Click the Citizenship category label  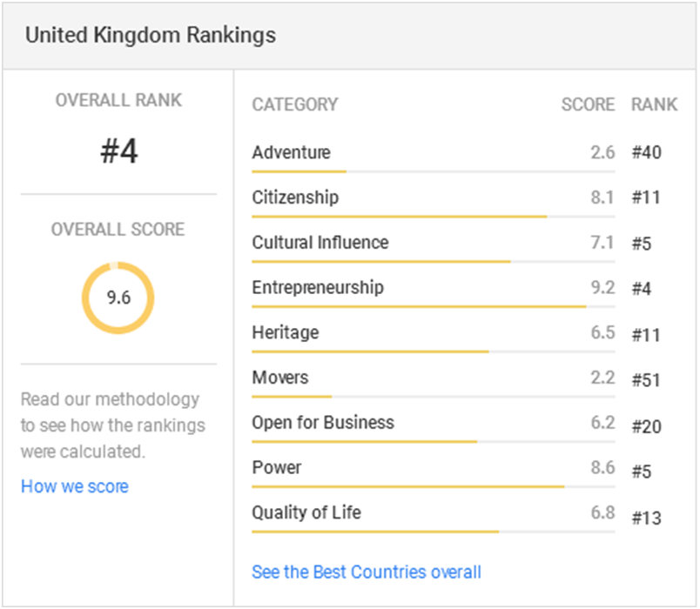(295, 197)
